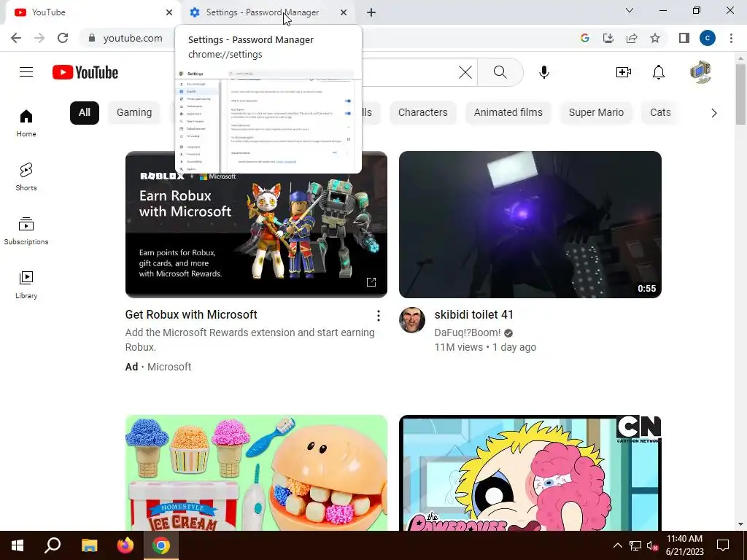The image size is (747, 560).
Task: Close the Settings tab
Action: pos(344,12)
